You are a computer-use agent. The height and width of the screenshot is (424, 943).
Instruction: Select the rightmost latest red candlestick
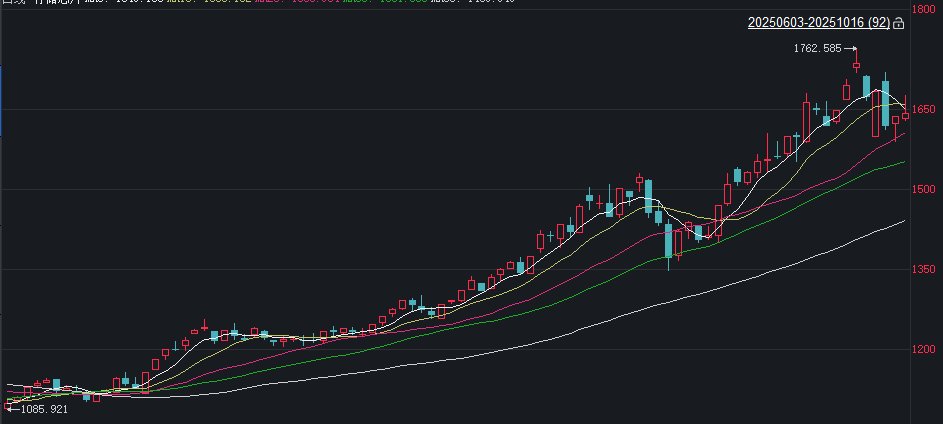click(x=905, y=115)
